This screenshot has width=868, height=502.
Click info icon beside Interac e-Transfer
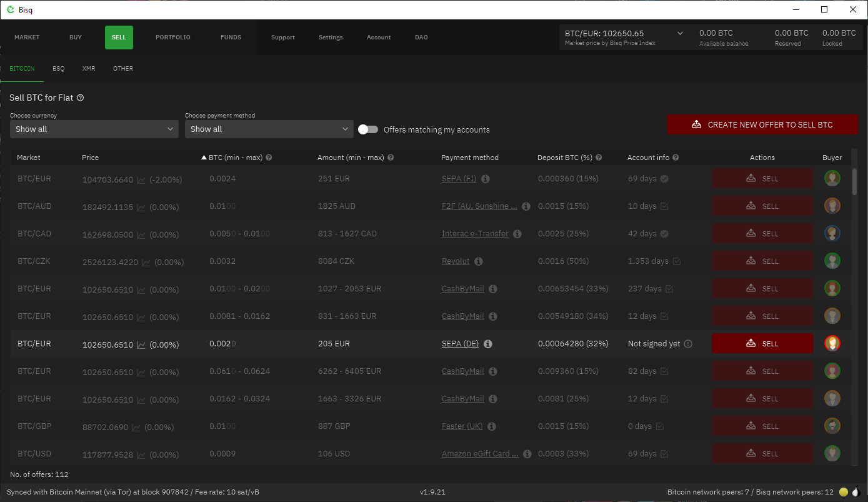pos(517,234)
